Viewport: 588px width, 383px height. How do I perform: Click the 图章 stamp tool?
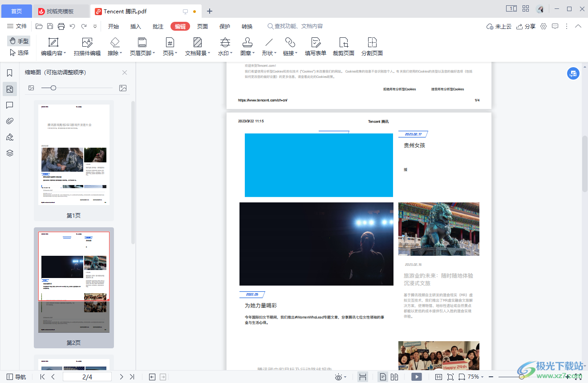coord(247,47)
